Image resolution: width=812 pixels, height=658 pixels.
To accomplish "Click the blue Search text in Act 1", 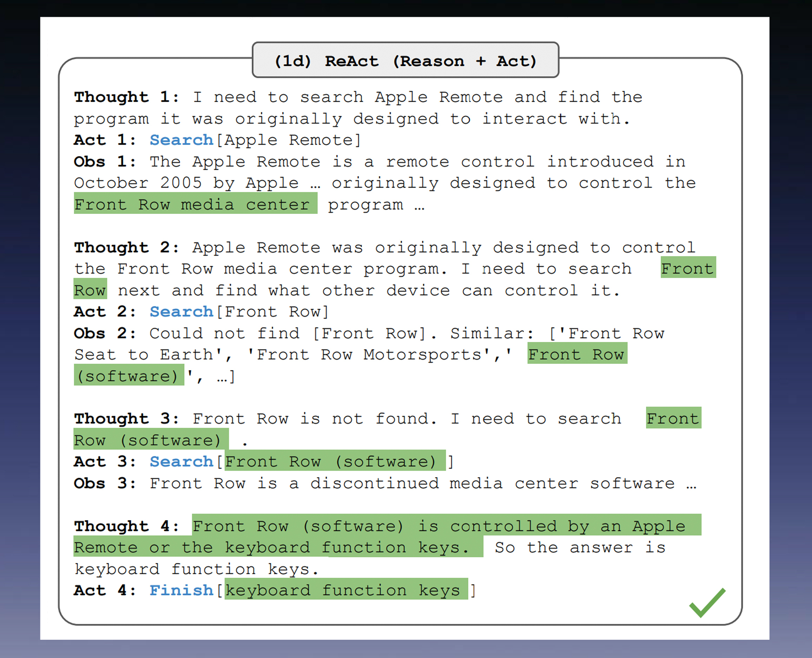I will click(x=181, y=140).
